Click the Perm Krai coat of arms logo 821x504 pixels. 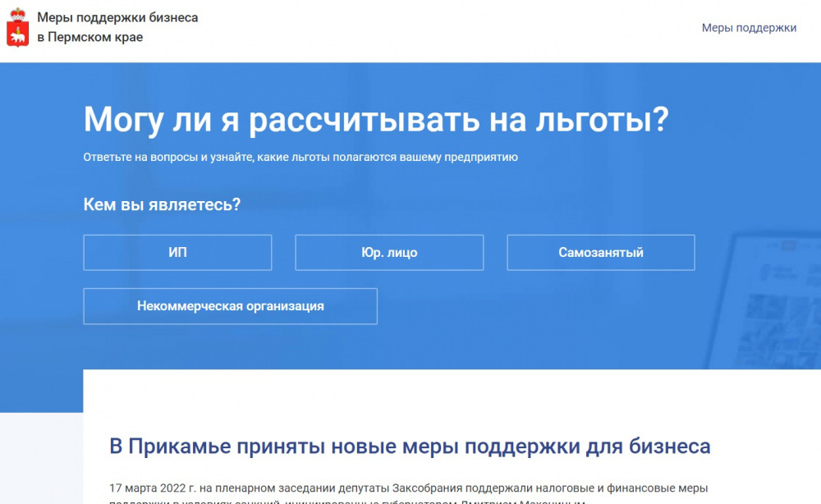[x=18, y=28]
